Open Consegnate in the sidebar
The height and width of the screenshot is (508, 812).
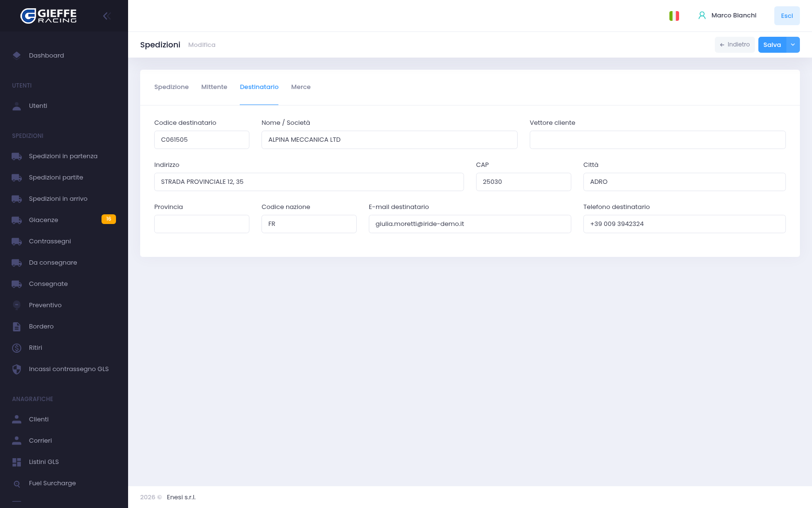coord(64,284)
